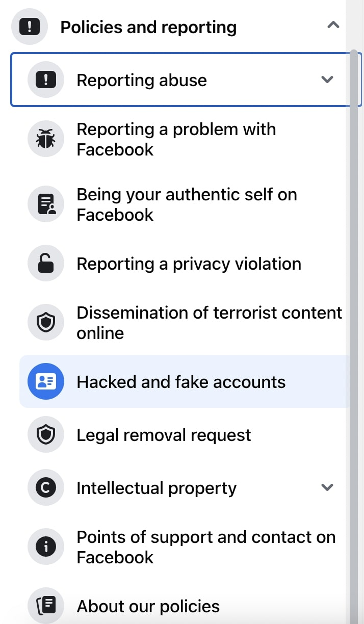The height and width of the screenshot is (624, 364).
Task: Select the highlighted Reporting abuse entry
Action: click(x=141, y=80)
